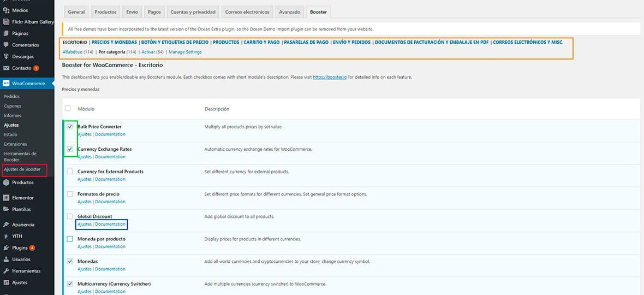The height and width of the screenshot is (295, 644).
Task: Click the Plugins update count badge
Action: point(32,248)
